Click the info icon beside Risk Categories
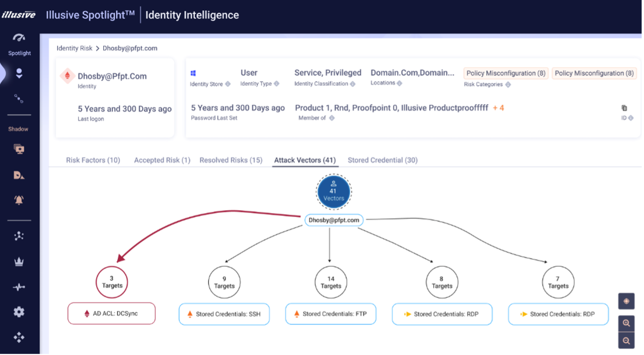 coord(508,85)
